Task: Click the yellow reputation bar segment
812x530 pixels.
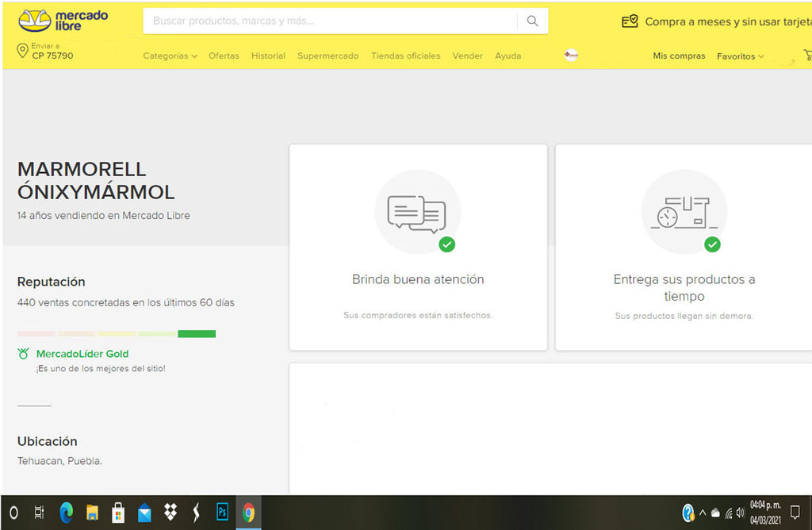Action: coord(117,334)
